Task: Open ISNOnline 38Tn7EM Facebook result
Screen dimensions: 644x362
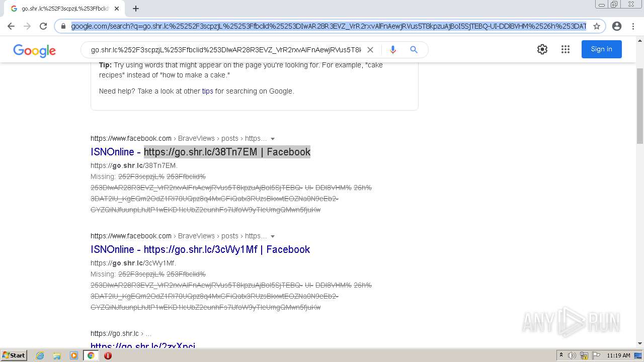Action: 201,152
